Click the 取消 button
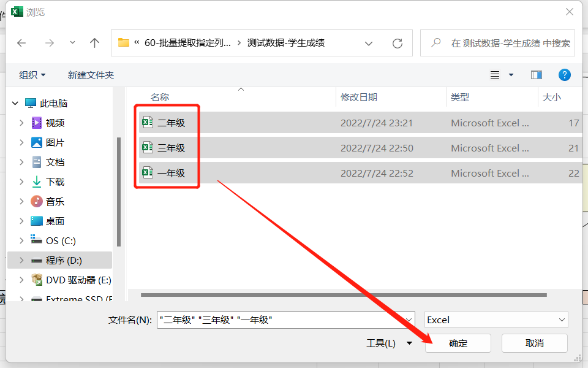This screenshot has height=368, width=588. click(534, 343)
